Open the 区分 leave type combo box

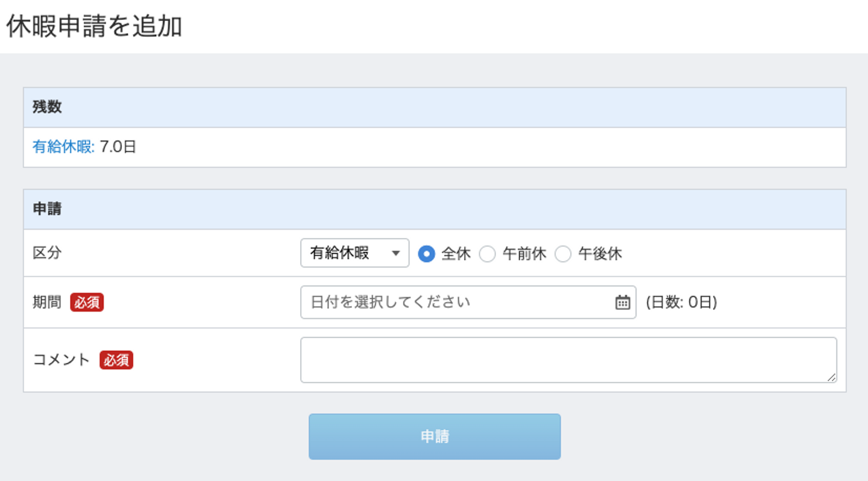click(354, 253)
